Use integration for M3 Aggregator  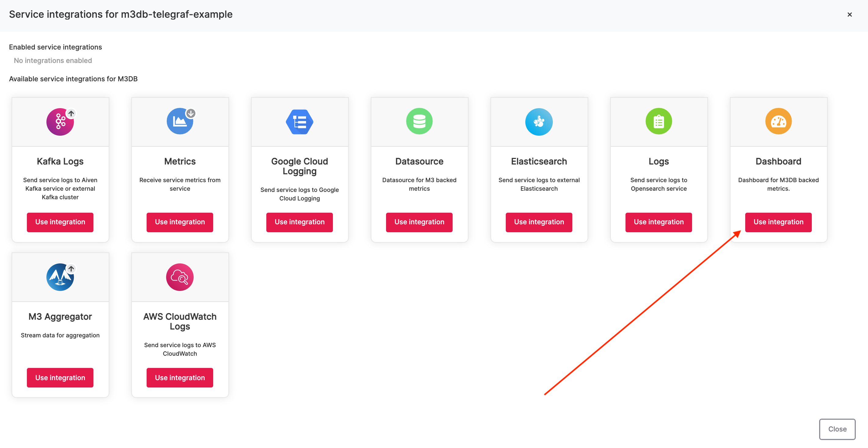tap(60, 377)
